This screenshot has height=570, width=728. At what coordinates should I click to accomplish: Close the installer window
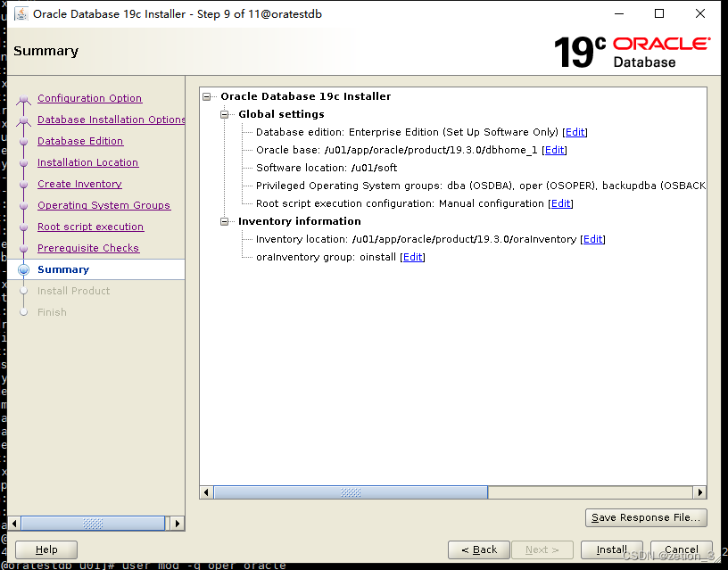[700, 13]
